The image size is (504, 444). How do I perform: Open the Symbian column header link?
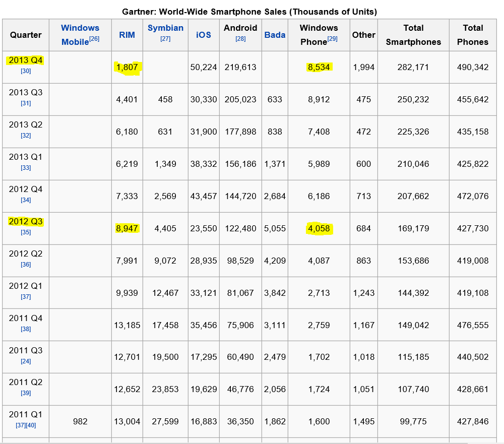(x=165, y=28)
